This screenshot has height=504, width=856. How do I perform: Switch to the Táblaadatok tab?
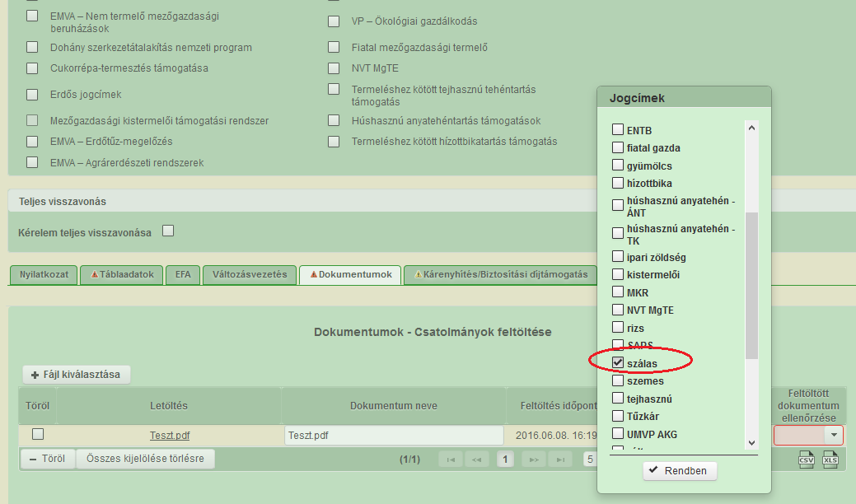point(122,275)
